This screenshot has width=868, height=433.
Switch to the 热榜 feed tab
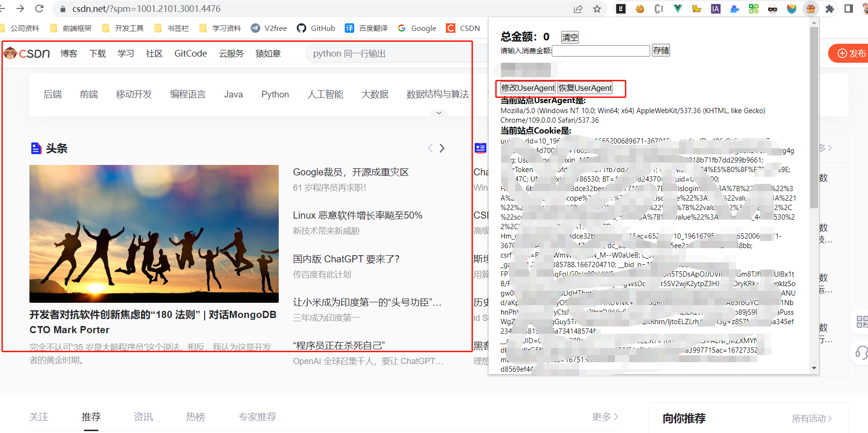pyautogui.click(x=196, y=417)
